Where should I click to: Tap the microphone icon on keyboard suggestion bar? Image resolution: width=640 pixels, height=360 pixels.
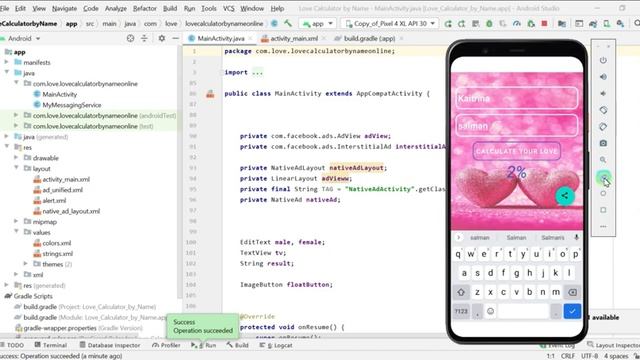tap(576, 237)
